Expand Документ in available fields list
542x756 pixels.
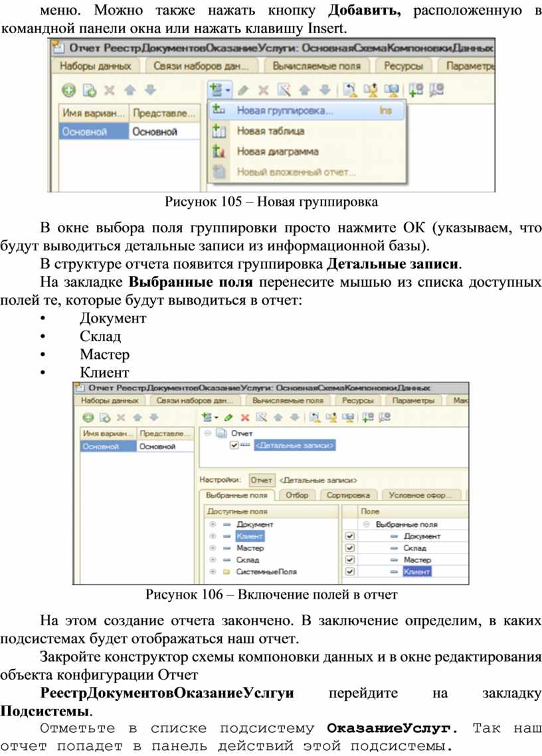coord(213,524)
